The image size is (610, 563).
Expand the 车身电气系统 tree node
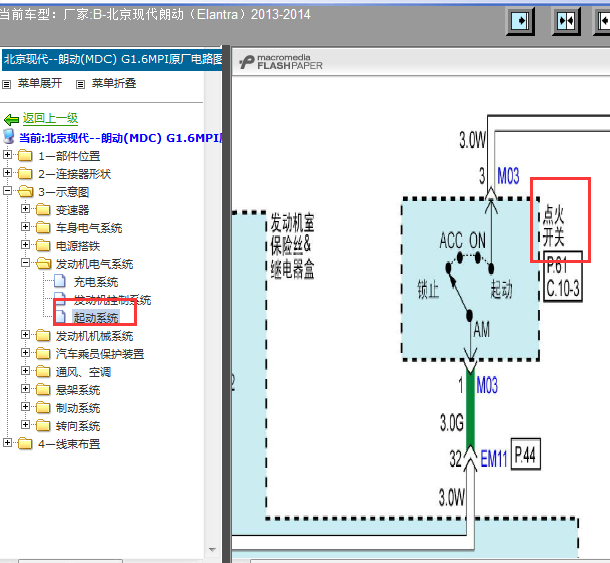click(x=25, y=226)
